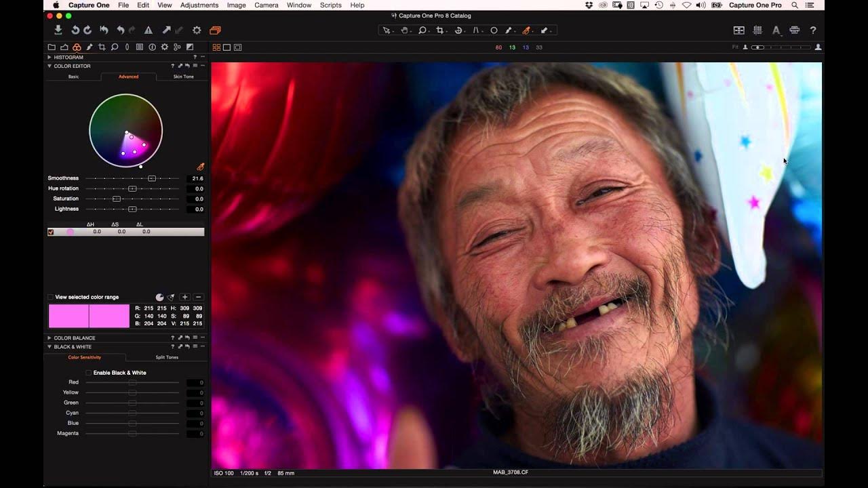Switch to the Skin Tone tab

coord(183,77)
